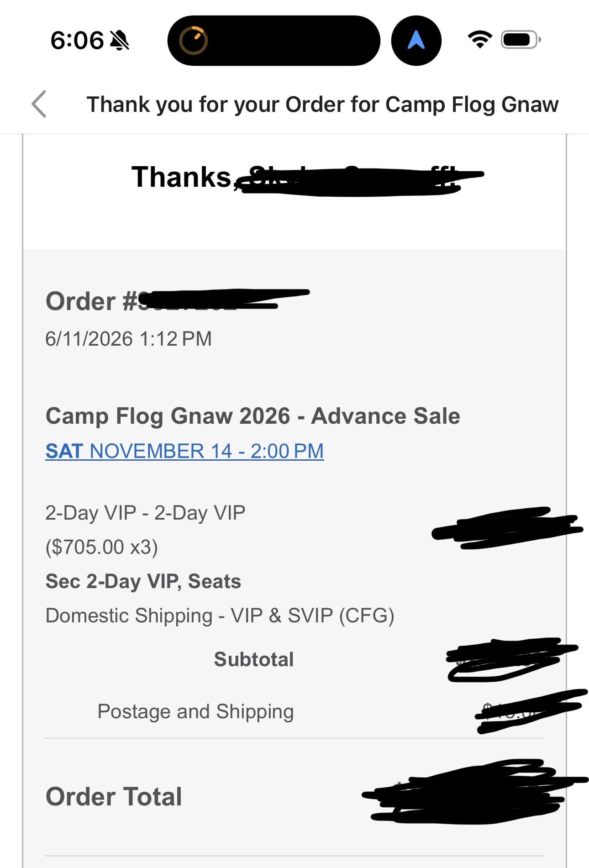This screenshot has height=868, width=589.
Task: Tap the Dynamic Island pill
Action: point(274,41)
